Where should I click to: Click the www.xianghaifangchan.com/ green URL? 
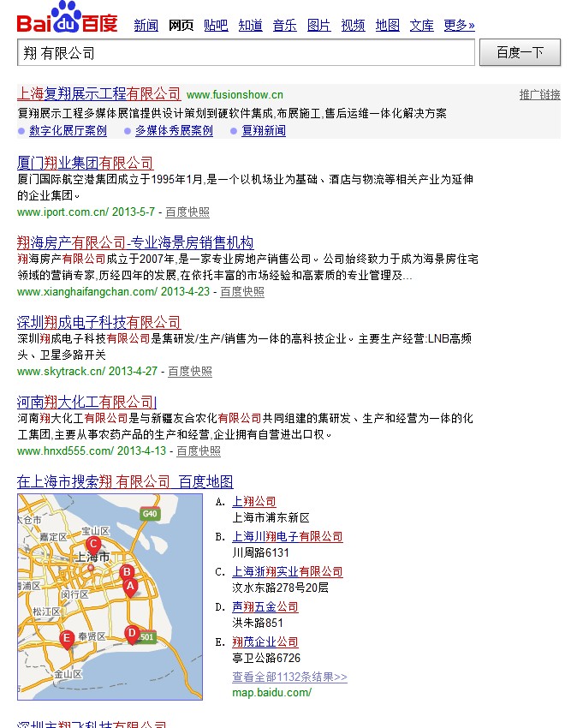coord(87,291)
